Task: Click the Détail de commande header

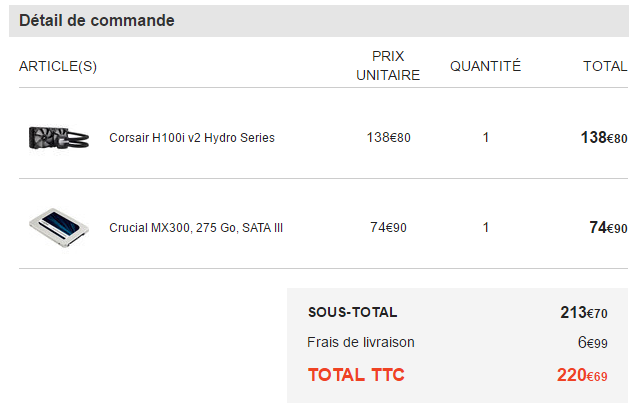Action: pos(97,20)
